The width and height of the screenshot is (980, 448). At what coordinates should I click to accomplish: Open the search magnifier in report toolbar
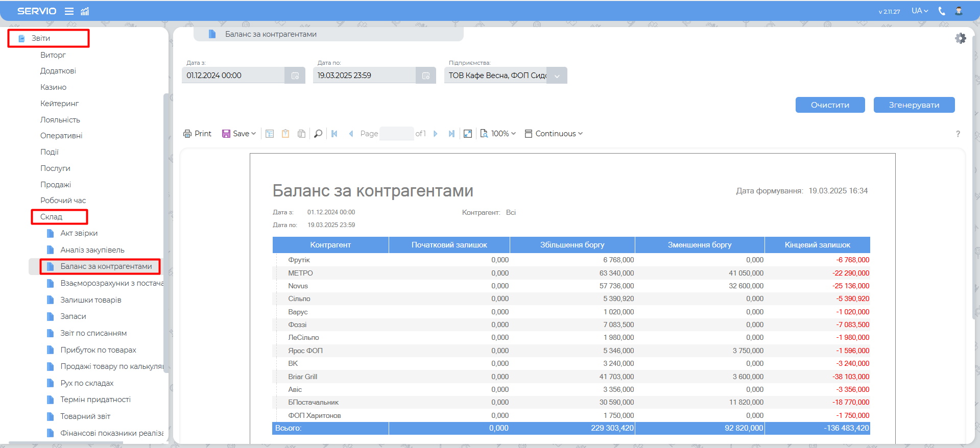[318, 134]
